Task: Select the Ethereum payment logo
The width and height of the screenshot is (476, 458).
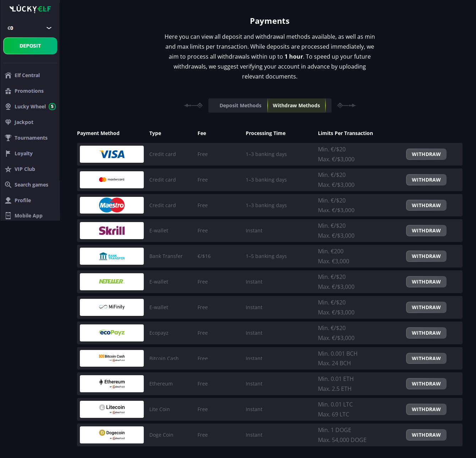Action: [x=112, y=384]
